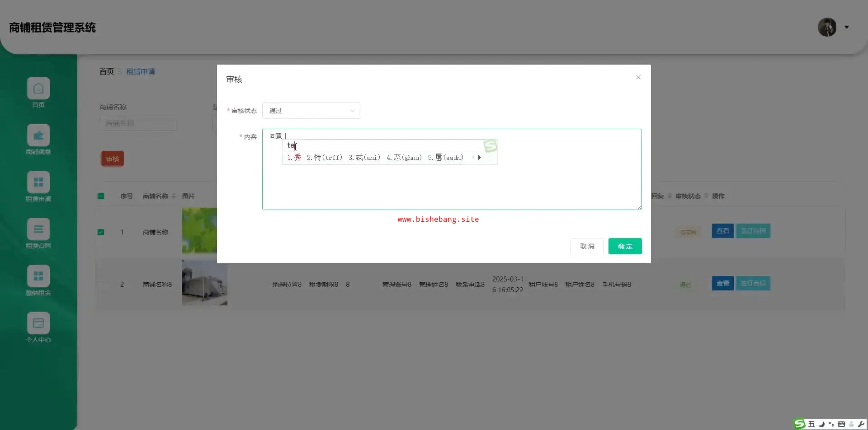868x430 pixels.
Task: Show next page of IME candidates
Action: pyautogui.click(x=480, y=157)
